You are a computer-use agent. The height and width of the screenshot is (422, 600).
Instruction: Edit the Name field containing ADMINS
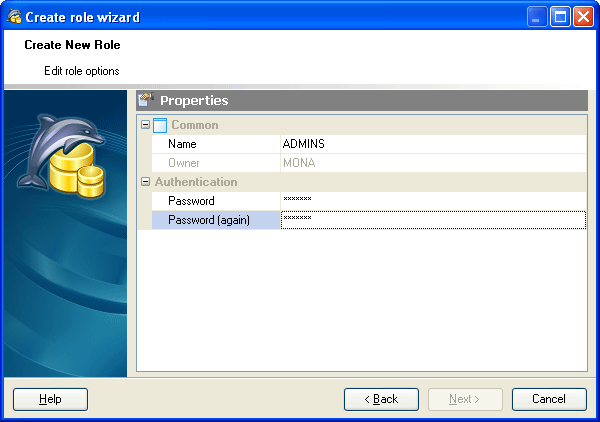pos(432,144)
